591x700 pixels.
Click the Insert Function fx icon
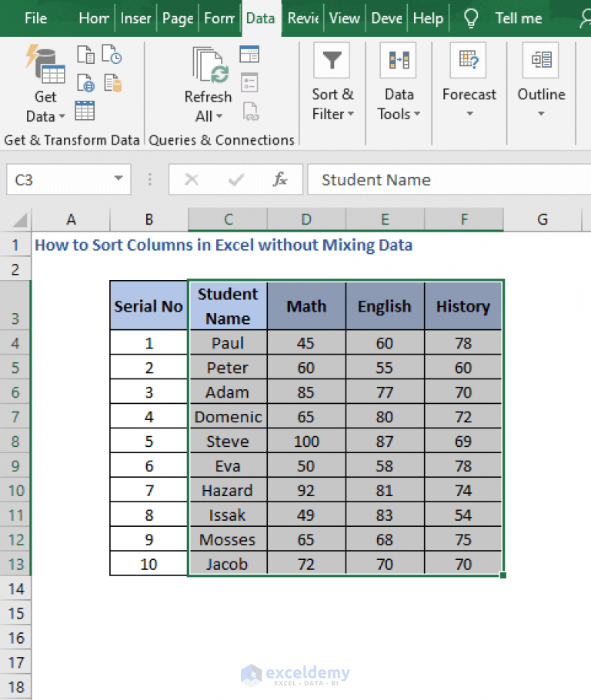click(280, 179)
